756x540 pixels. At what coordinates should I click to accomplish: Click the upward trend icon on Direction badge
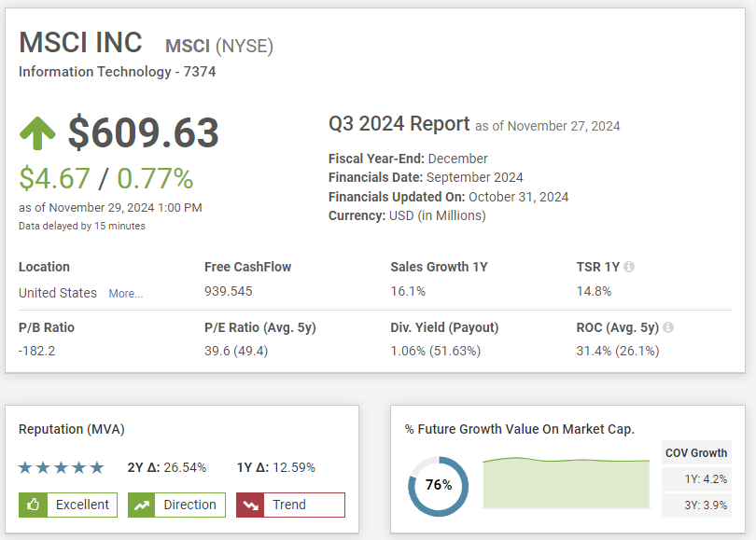tap(142, 505)
